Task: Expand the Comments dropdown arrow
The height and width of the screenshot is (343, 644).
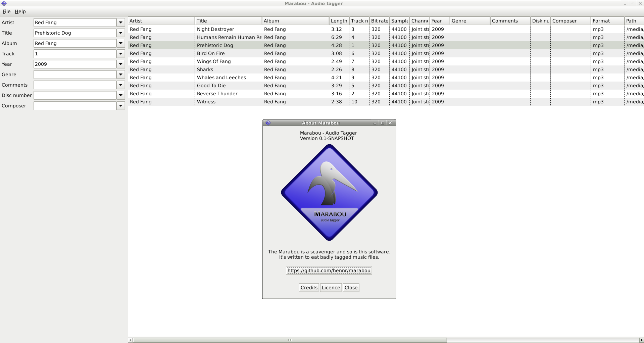Action: (121, 85)
